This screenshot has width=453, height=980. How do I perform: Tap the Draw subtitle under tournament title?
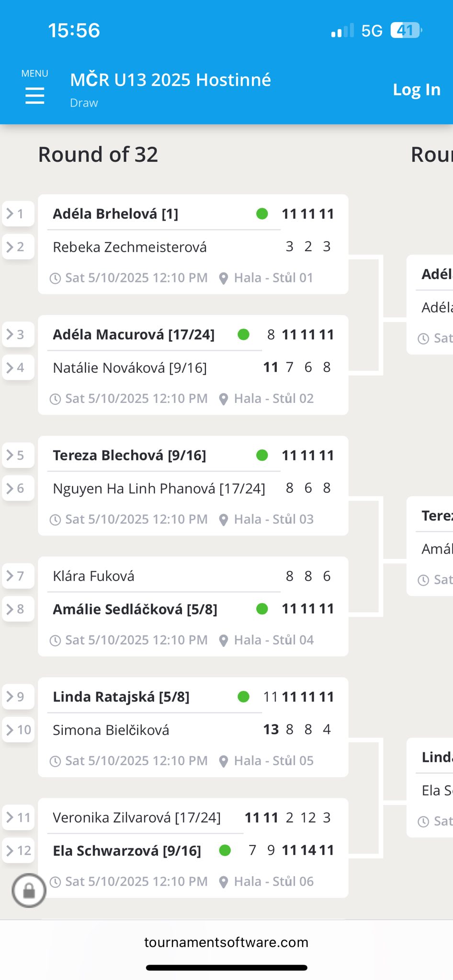[84, 103]
